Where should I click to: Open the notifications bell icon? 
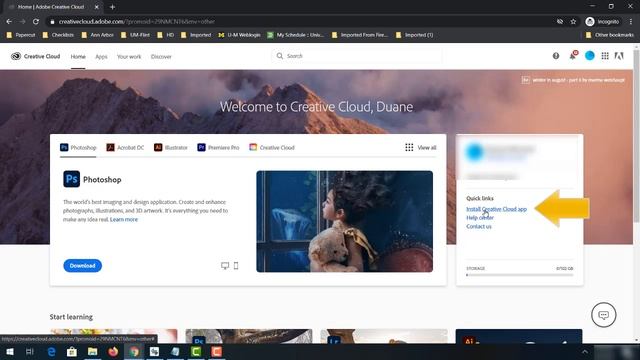pos(573,56)
